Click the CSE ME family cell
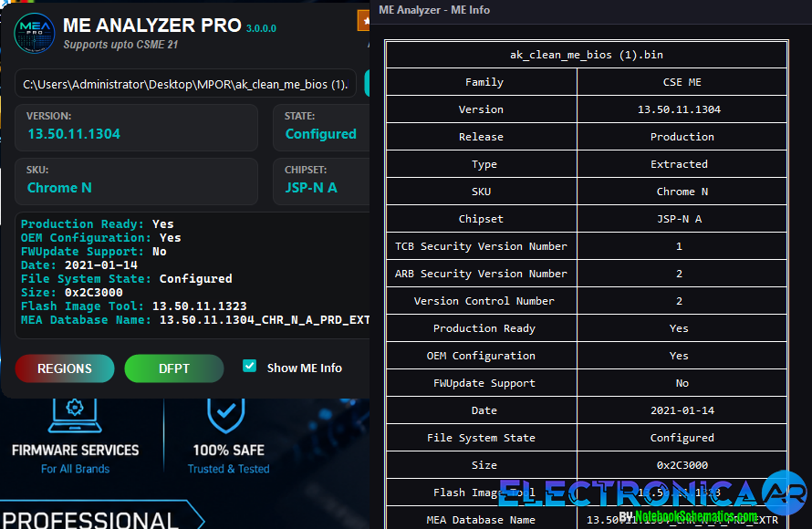Screen dimensions: 812x529 [682, 82]
